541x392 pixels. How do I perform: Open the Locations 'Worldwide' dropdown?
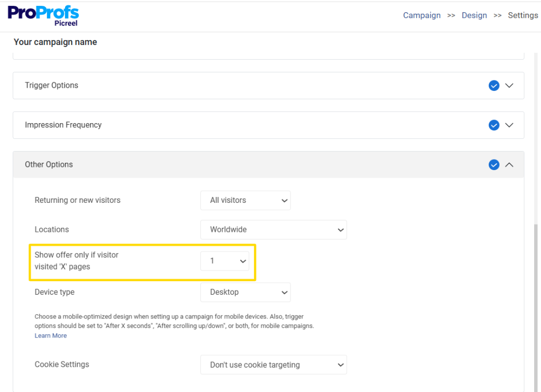[x=273, y=229]
